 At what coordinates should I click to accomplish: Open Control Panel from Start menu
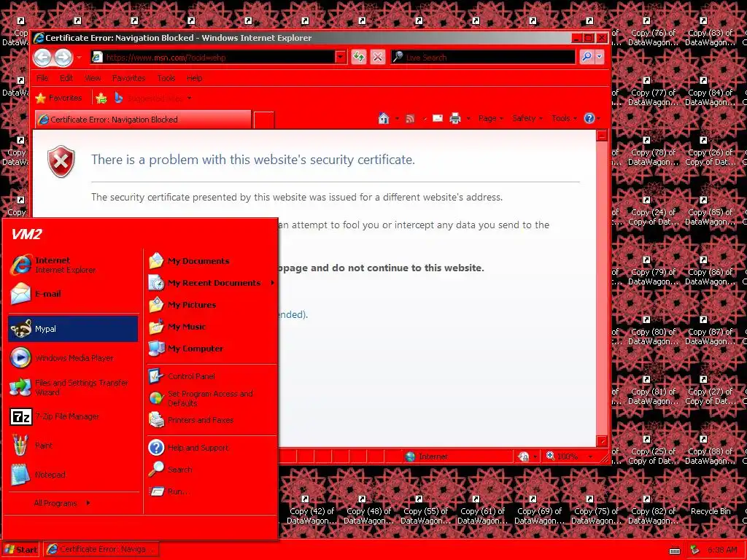coord(212,376)
